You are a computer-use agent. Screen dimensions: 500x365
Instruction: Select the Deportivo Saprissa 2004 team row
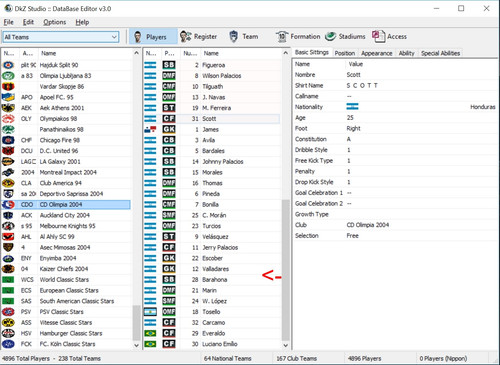66,194
